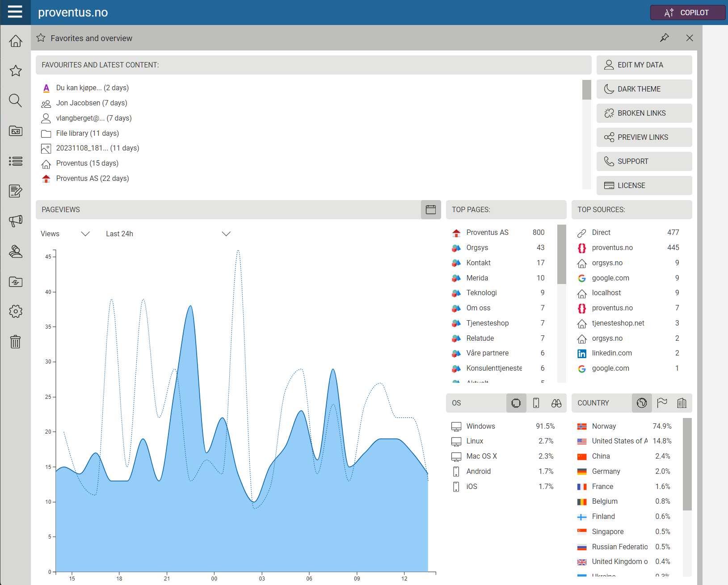728x585 pixels.
Task: Select Orgsys in Top Pages list
Action: point(477,248)
